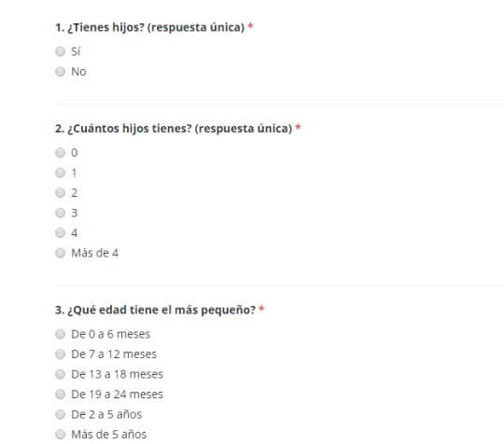
Task: Choose 2 under ¿Cuántos hijos tienes?
Action: pos(60,193)
